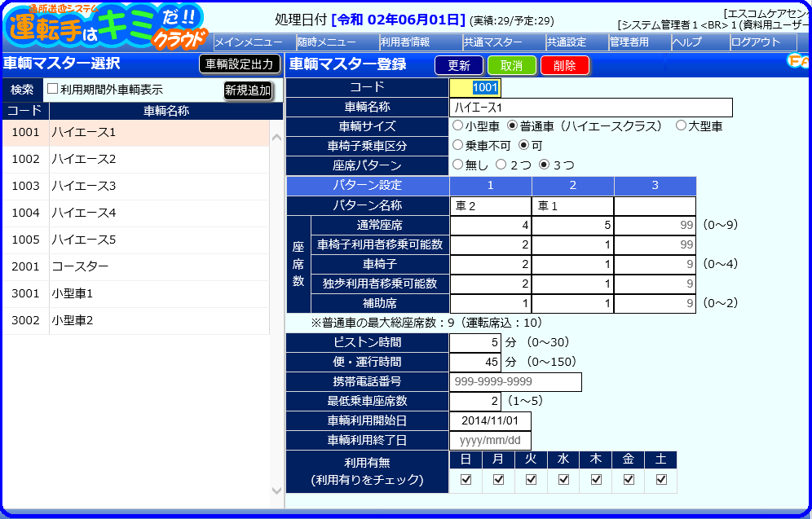
Task: Click the 運転手はキミだ!! クラウド logo
Action: (x=106, y=27)
